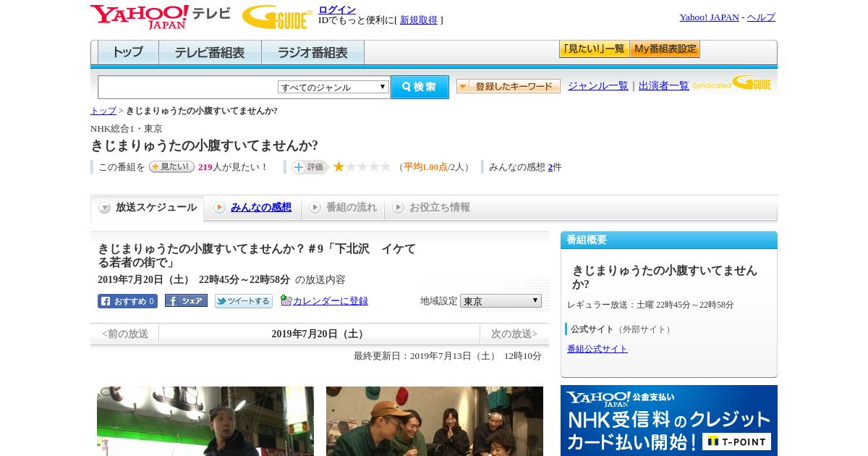Expand the 登録したキーワード dropdown

point(509,86)
